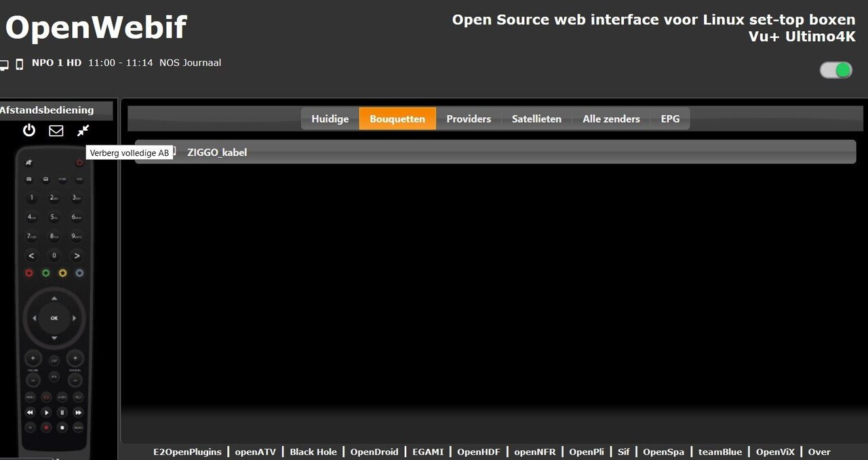Expand the ZIGGO_kabel bouquet
The image size is (868, 460).
217,152
